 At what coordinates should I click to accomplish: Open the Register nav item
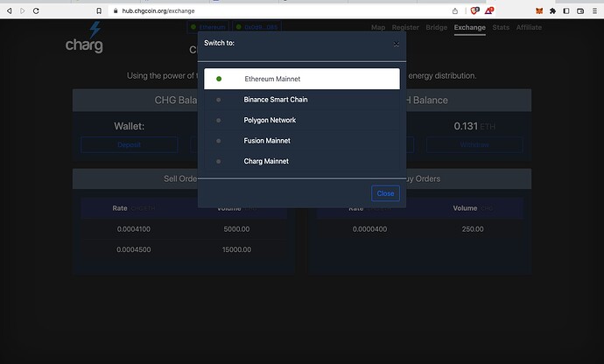(x=405, y=27)
